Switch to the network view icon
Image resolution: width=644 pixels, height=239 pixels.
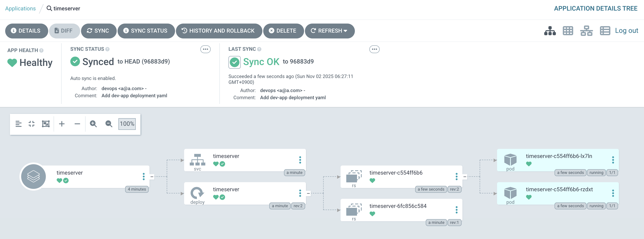(x=586, y=31)
